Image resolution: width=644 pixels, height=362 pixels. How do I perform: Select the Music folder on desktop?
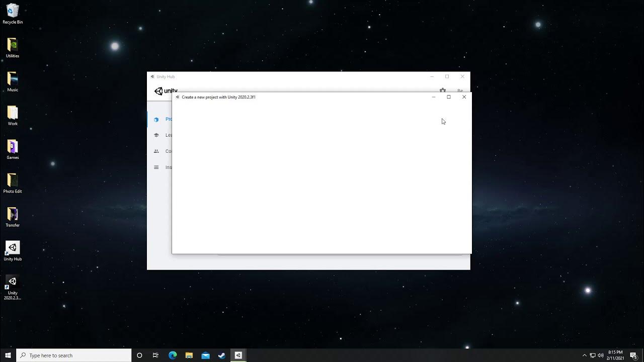coord(13,81)
